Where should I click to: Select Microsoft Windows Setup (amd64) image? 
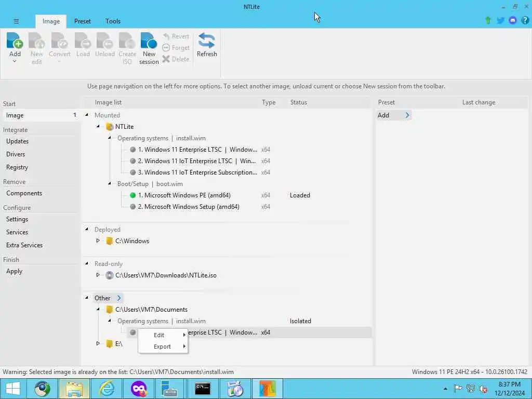pos(189,207)
